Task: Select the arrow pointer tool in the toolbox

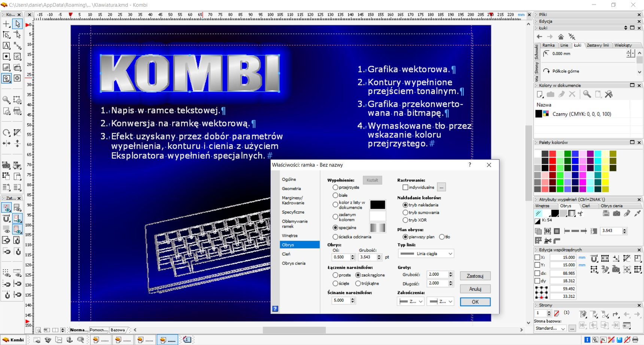Action: 17,24
